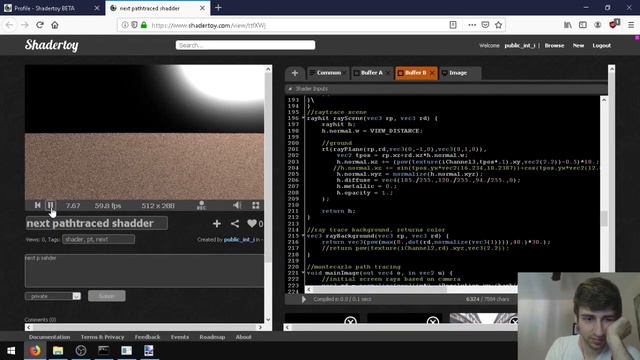Go back in browser history
This screenshot has width=640, height=360.
(x=9, y=25)
